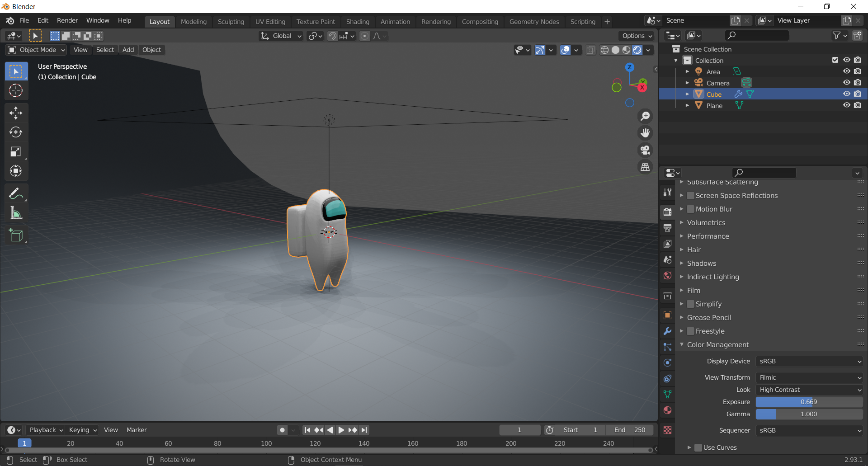Viewport: 868px width, 466px height.
Task: Jump to the end frame
Action: click(x=364, y=430)
